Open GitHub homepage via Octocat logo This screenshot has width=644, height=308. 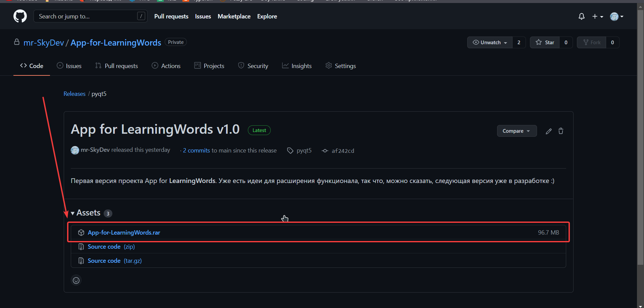[x=20, y=16]
